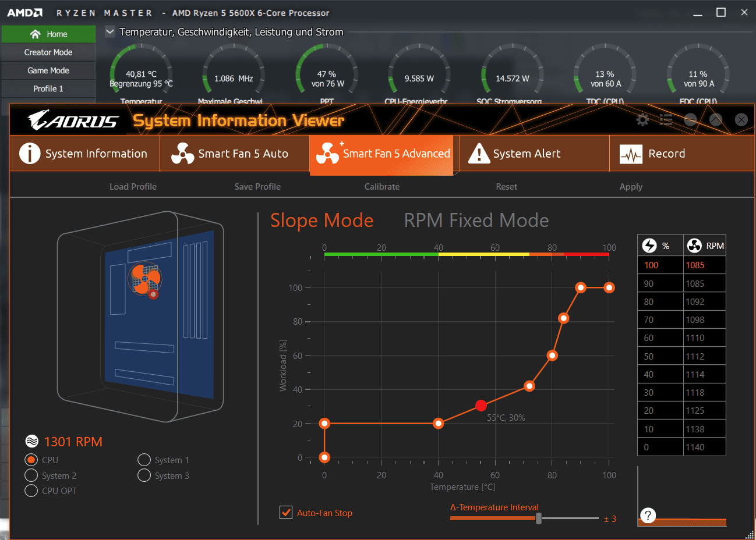Click the fan RPM header icon
This screenshot has width=756, height=540.
click(x=694, y=246)
